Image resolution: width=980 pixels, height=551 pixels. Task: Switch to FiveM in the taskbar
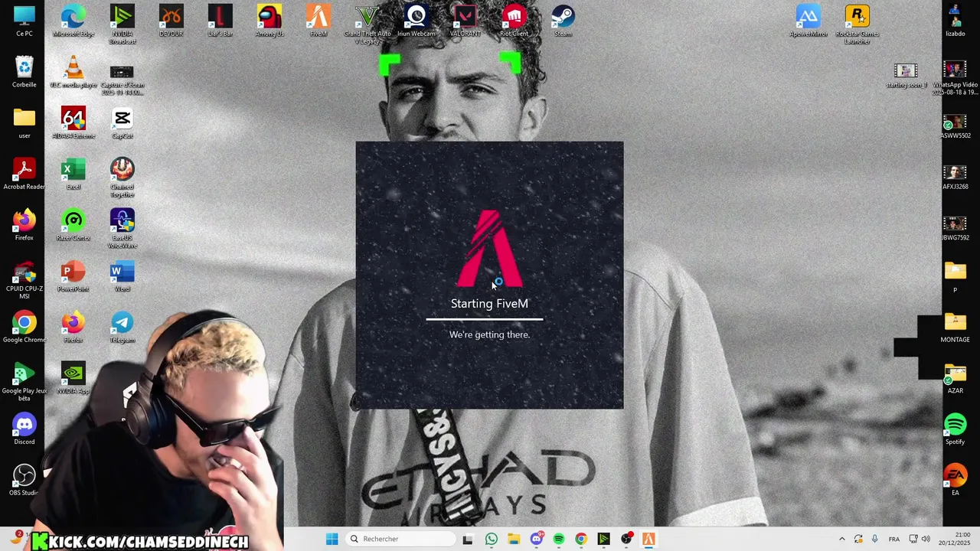point(648,539)
